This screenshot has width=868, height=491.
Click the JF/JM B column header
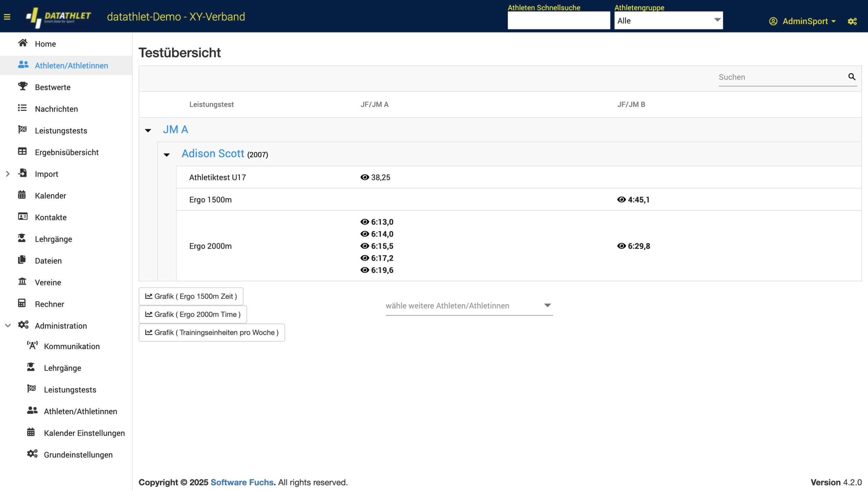tap(631, 104)
